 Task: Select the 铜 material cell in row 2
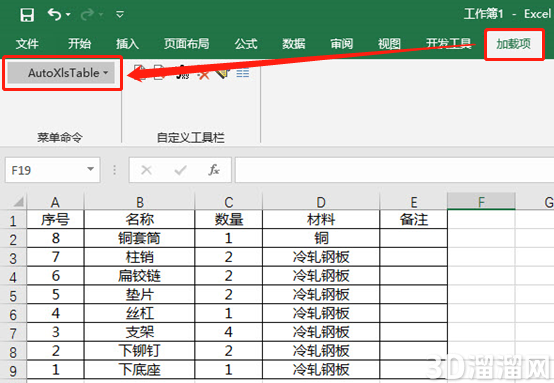click(321, 238)
